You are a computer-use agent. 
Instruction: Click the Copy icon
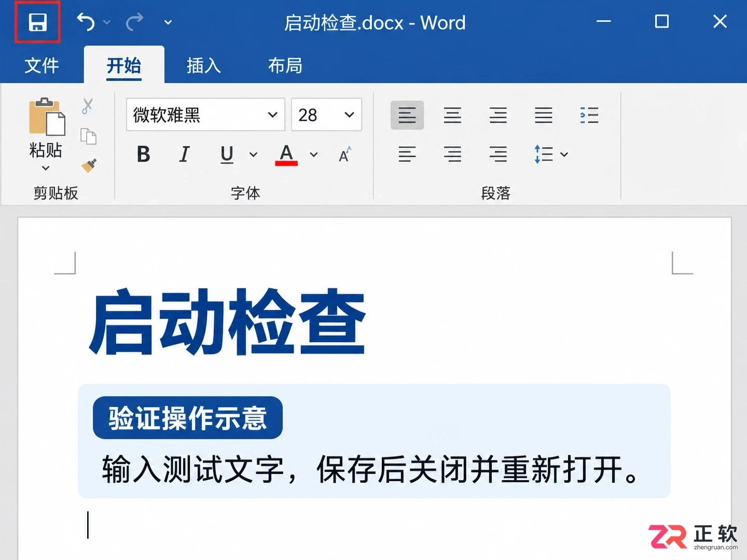(x=88, y=136)
